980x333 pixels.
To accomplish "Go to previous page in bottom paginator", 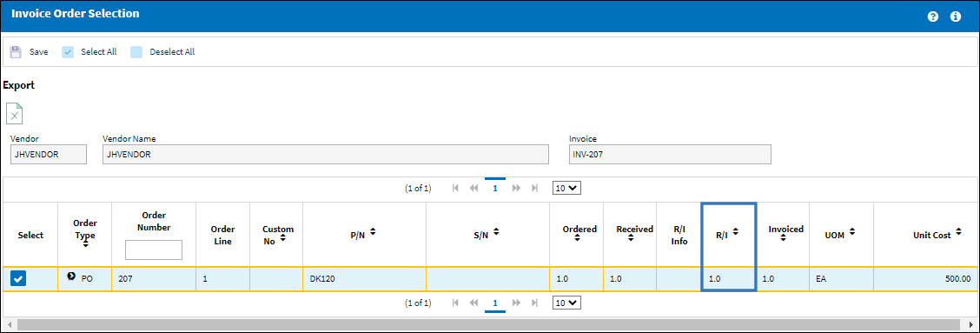I will tap(473, 303).
